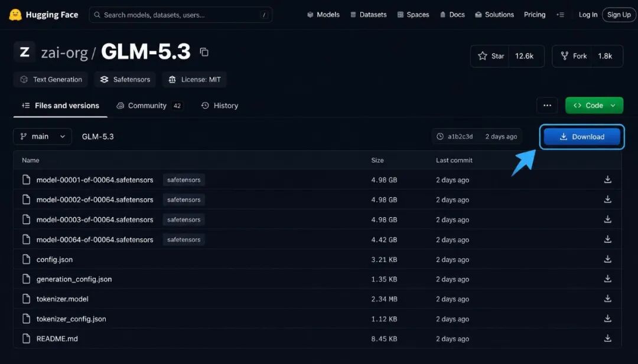The height and width of the screenshot is (364, 638).
Task: Open model-00064-of-00064.safetensors file
Action: 95,240
